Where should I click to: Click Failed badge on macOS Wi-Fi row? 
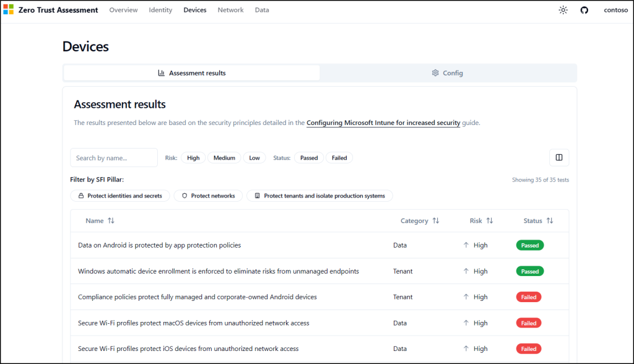pos(529,323)
